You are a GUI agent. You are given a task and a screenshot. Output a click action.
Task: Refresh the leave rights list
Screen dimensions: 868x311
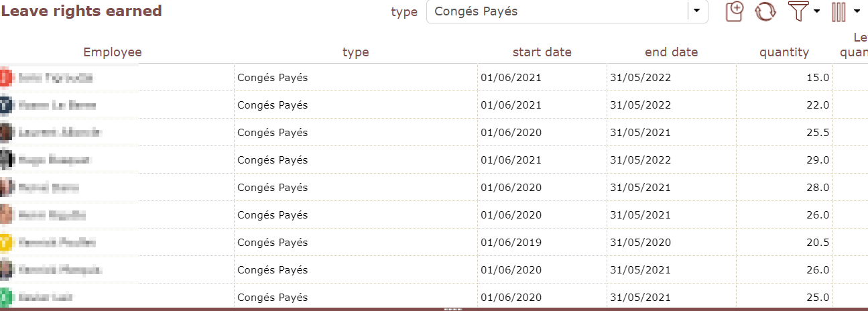tap(765, 11)
